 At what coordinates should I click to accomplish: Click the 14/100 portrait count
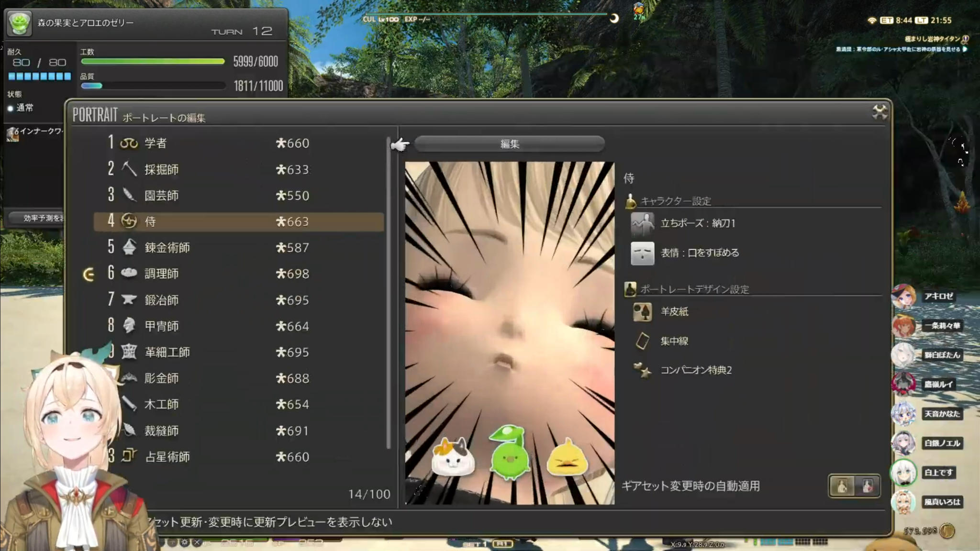pyautogui.click(x=369, y=494)
